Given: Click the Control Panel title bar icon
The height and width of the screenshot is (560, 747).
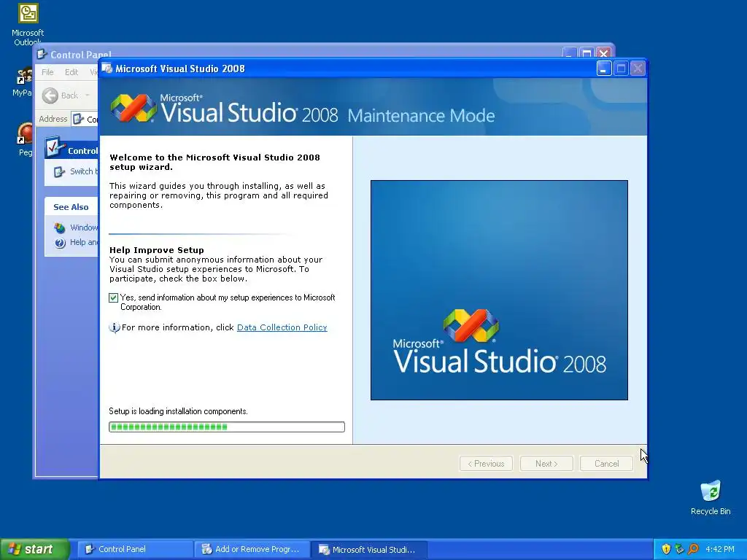Looking at the screenshot, I should click(42, 54).
